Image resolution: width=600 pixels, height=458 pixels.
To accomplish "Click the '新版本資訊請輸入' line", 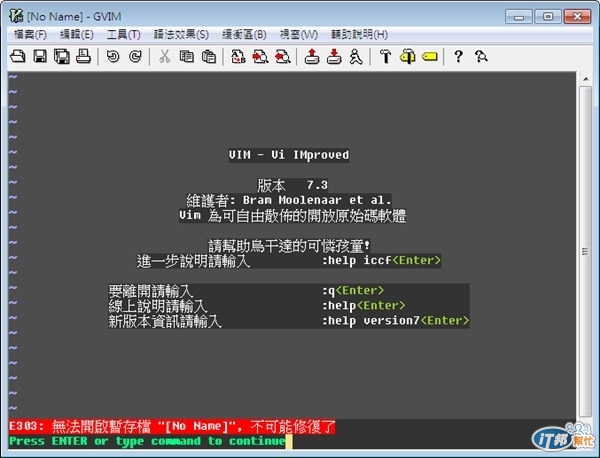I will [x=165, y=321].
